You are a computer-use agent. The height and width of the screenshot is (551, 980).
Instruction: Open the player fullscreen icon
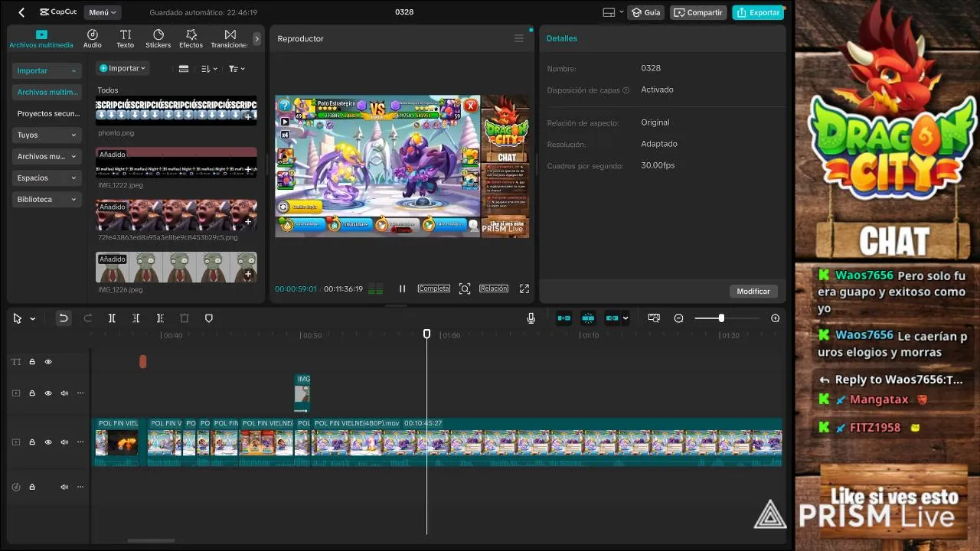click(x=524, y=289)
